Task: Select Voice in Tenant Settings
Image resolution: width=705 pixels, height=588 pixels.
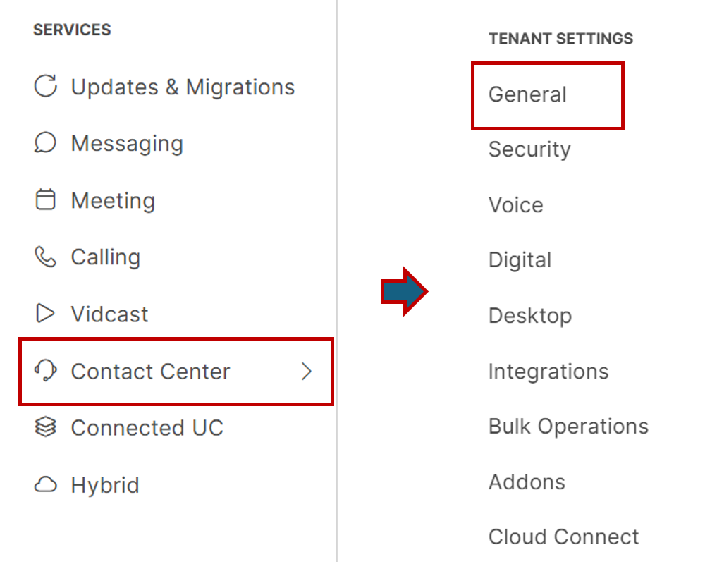Action: click(516, 205)
